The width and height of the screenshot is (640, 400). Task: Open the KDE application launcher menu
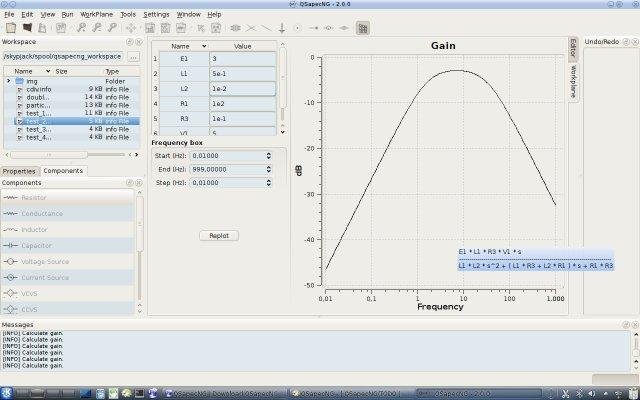pyautogui.click(x=8, y=393)
